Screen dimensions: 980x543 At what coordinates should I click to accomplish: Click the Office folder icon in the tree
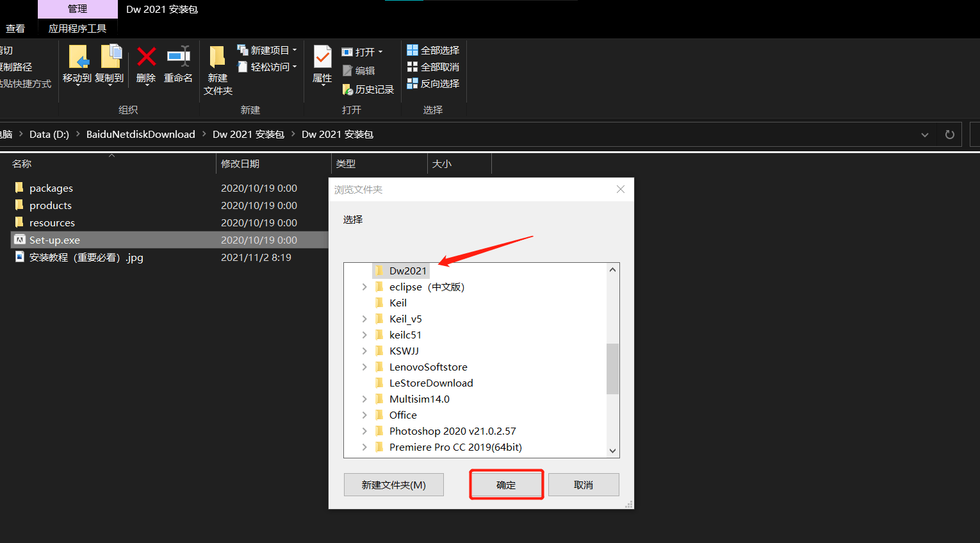379,415
